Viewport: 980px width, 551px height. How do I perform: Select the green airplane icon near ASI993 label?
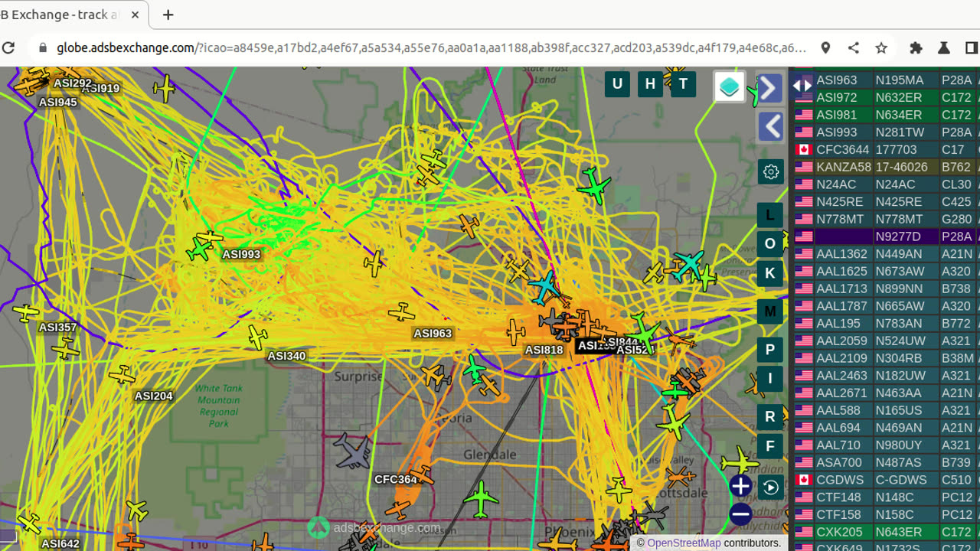(x=200, y=249)
